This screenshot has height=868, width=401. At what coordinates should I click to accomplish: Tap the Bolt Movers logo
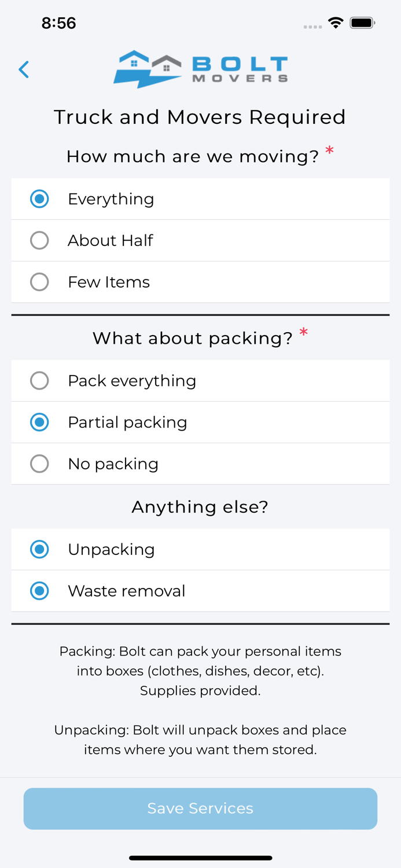(x=200, y=69)
